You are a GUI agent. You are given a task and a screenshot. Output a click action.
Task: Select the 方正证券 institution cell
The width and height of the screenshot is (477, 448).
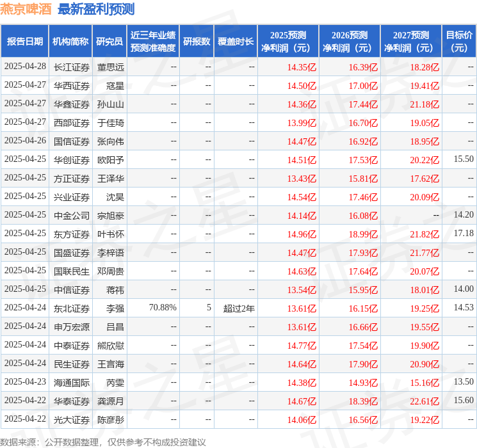coord(72,179)
